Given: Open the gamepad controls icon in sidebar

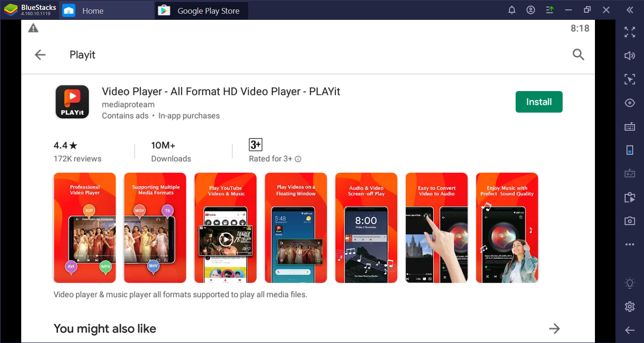Looking at the screenshot, I should 630,174.
